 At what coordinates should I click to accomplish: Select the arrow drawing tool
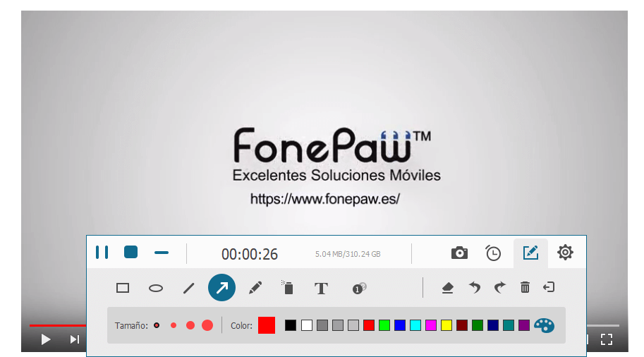[221, 288]
